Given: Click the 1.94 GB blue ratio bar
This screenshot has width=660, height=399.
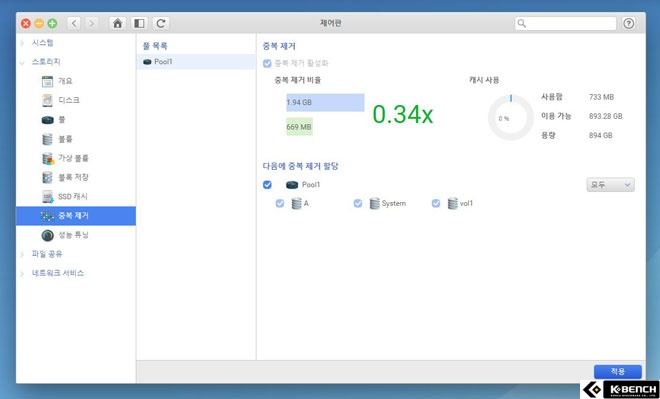Looking at the screenshot, I should click(325, 103).
